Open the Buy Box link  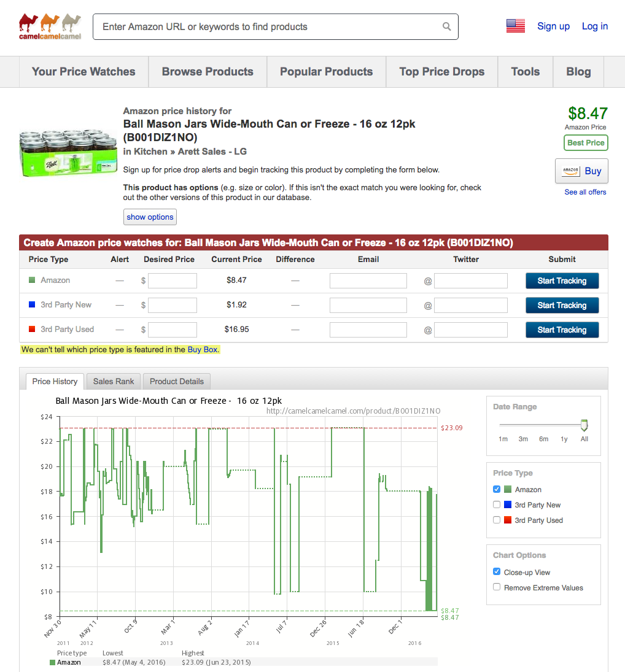pyautogui.click(x=203, y=350)
